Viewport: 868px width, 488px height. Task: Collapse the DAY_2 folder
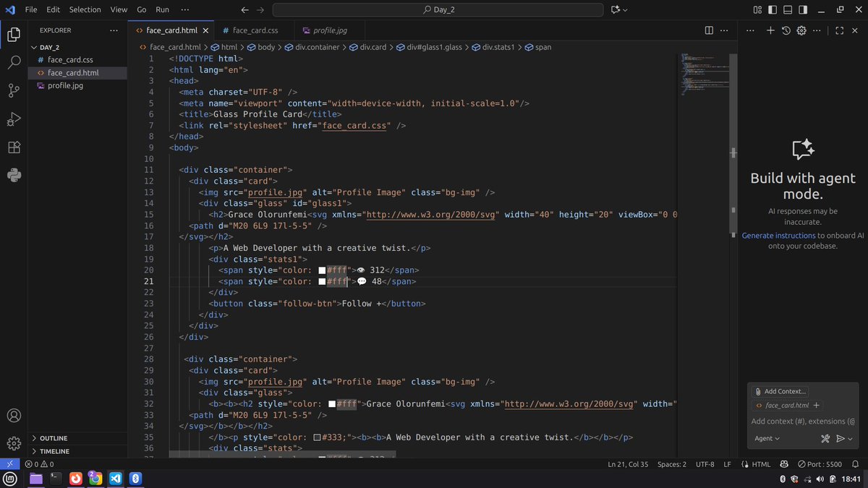(x=77, y=47)
